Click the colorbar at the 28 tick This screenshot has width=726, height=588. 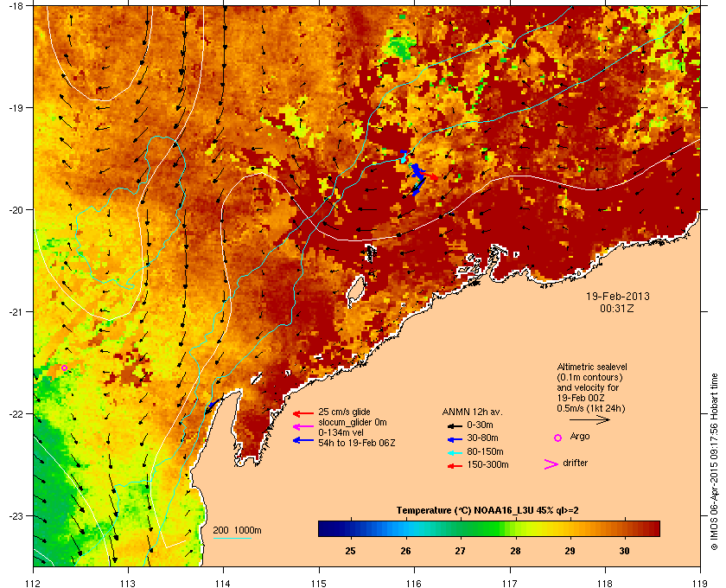click(515, 528)
